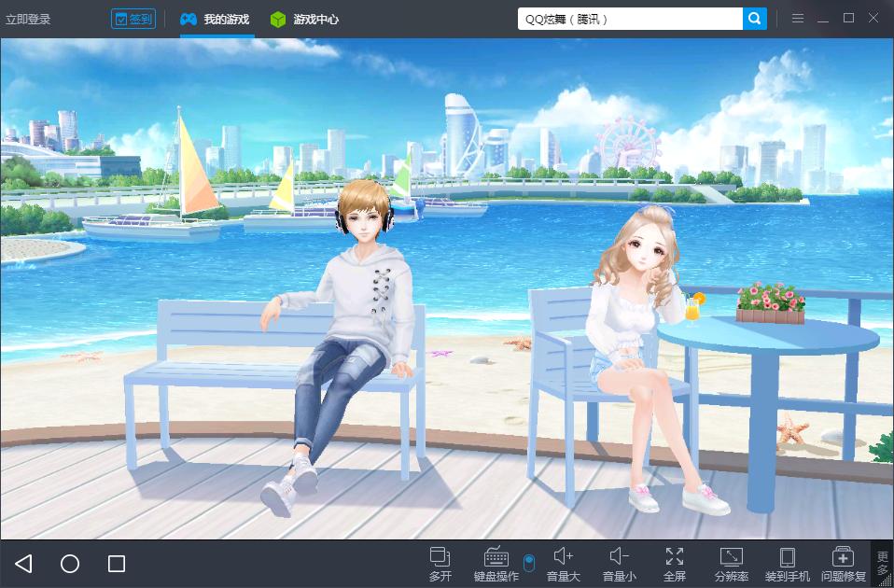Open the 游戏中心 tab
This screenshot has height=588, width=894.
pos(304,20)
